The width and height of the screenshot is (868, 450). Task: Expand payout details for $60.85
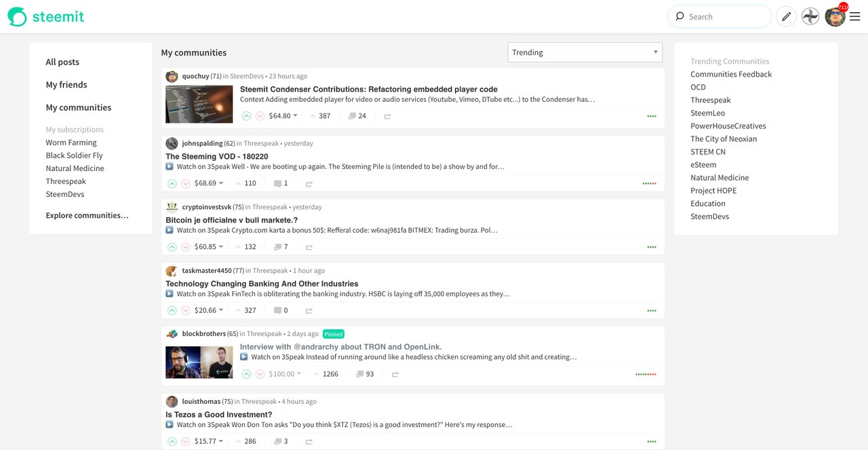(x=209, y=247)
